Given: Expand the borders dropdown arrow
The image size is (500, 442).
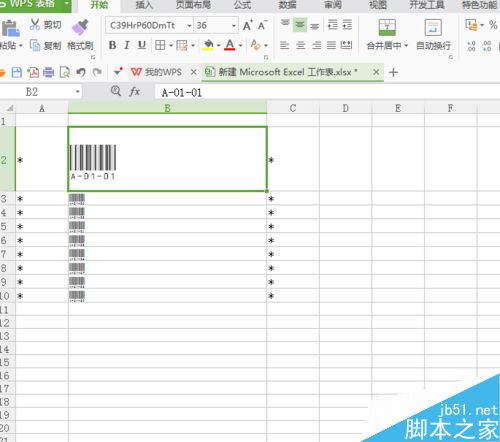Looking at the screenshot, I should [x=171, y=45].
